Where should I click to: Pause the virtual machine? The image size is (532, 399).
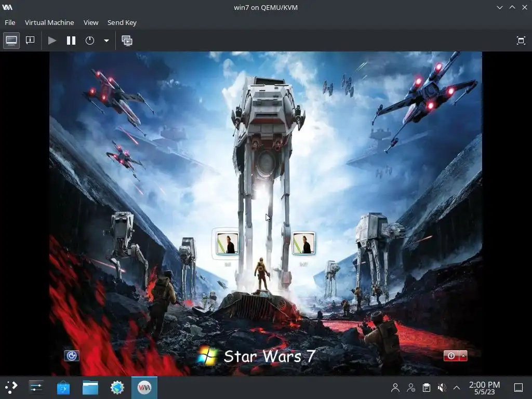coord(71,41)
